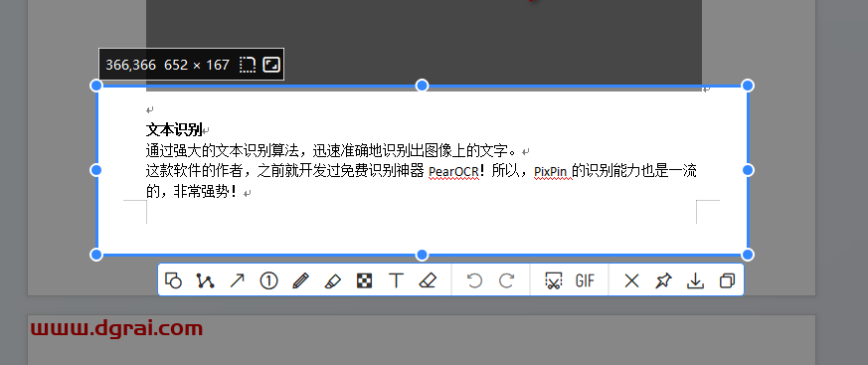
Task: Click the right-middle selection handle
Action: click(x=748, y=170)
